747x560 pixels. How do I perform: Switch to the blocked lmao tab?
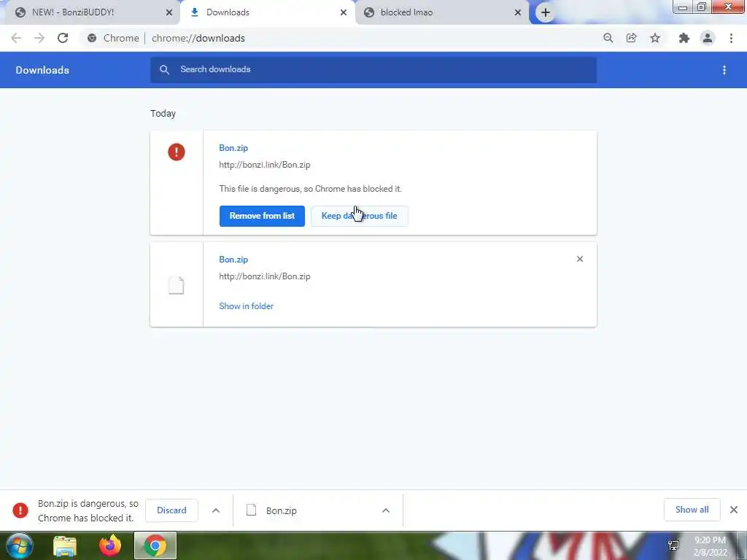442,12
